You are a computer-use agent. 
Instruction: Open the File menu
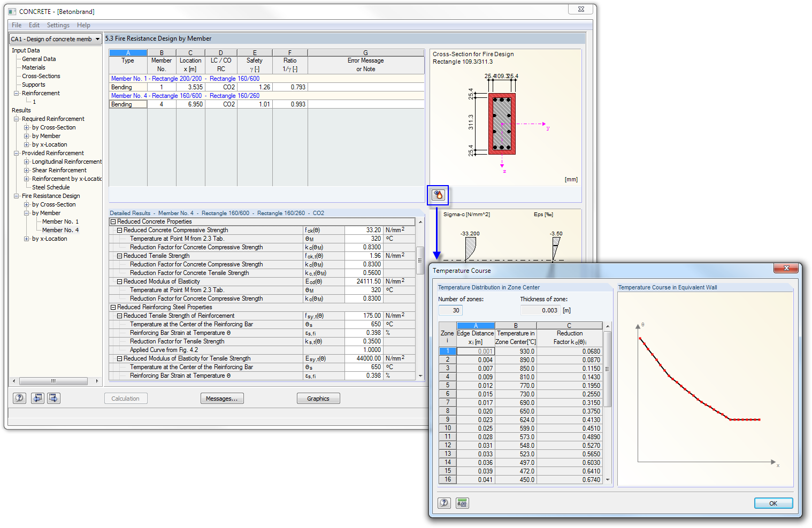click(16, 25)
